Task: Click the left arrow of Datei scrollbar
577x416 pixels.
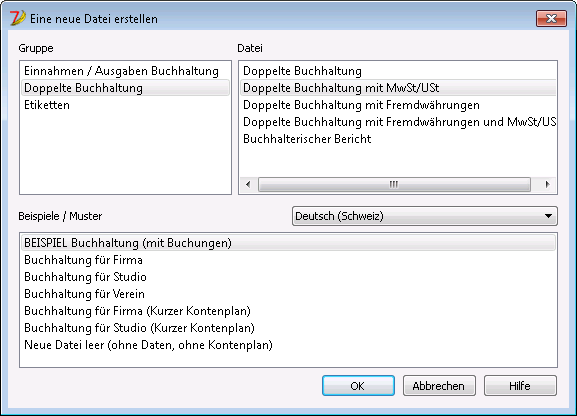Action: click(x=248, y=184)
